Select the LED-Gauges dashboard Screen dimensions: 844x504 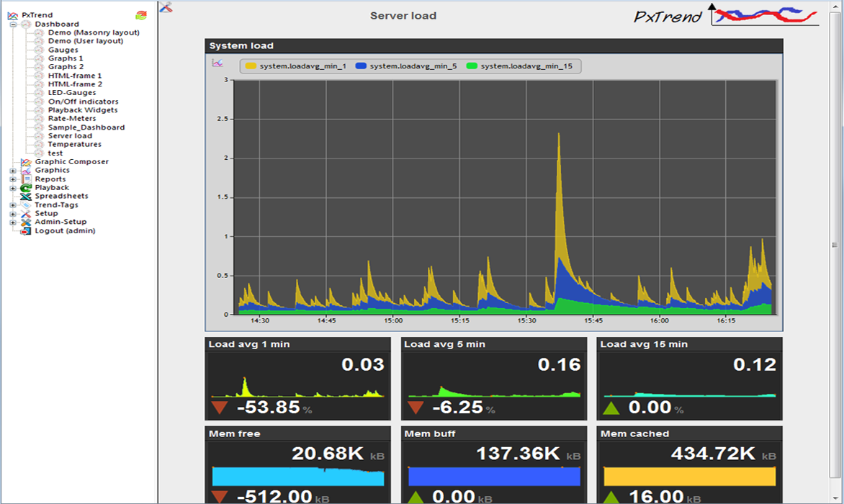click(x=72, y=93)
